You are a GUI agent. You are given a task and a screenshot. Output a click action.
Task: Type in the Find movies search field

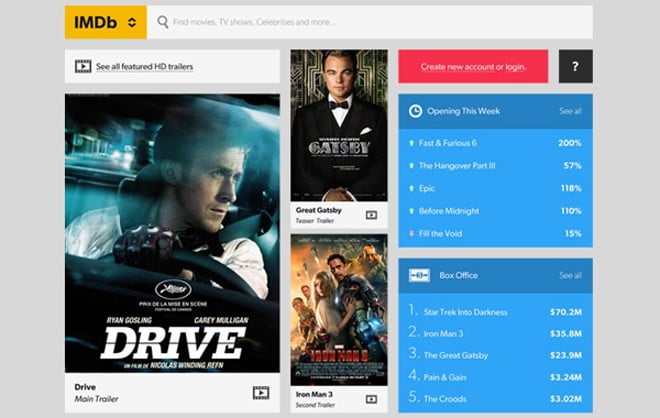(370, 21)
